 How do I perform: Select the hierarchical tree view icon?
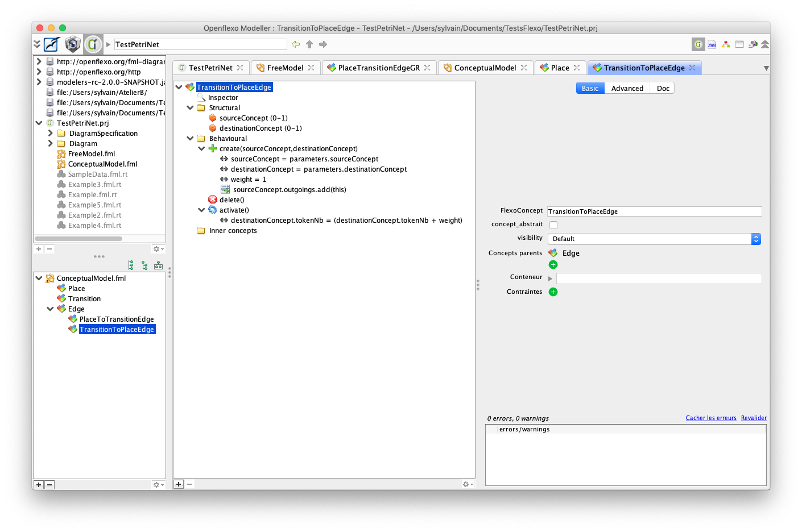click(x=145, y=265)
